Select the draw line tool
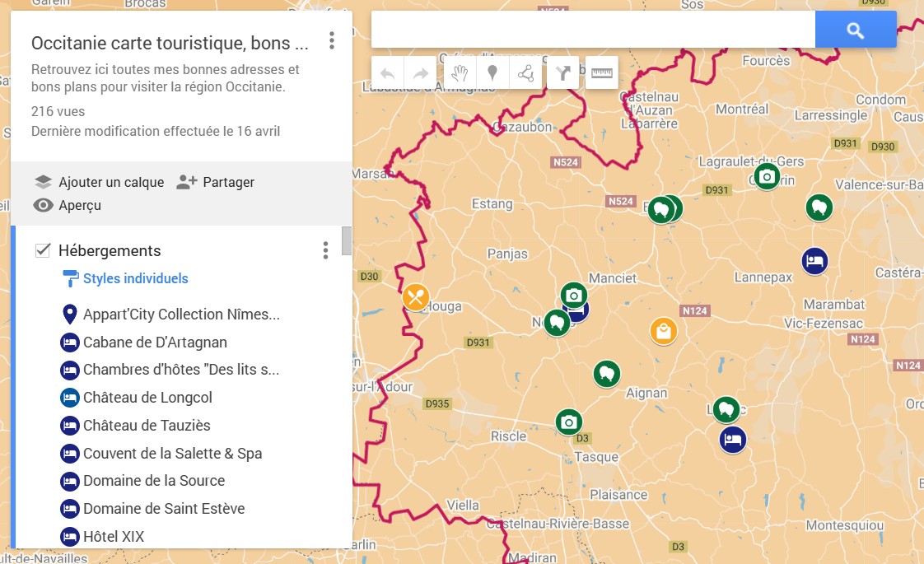This screenshot has height=564, width=924. click(x=525, y=73)
